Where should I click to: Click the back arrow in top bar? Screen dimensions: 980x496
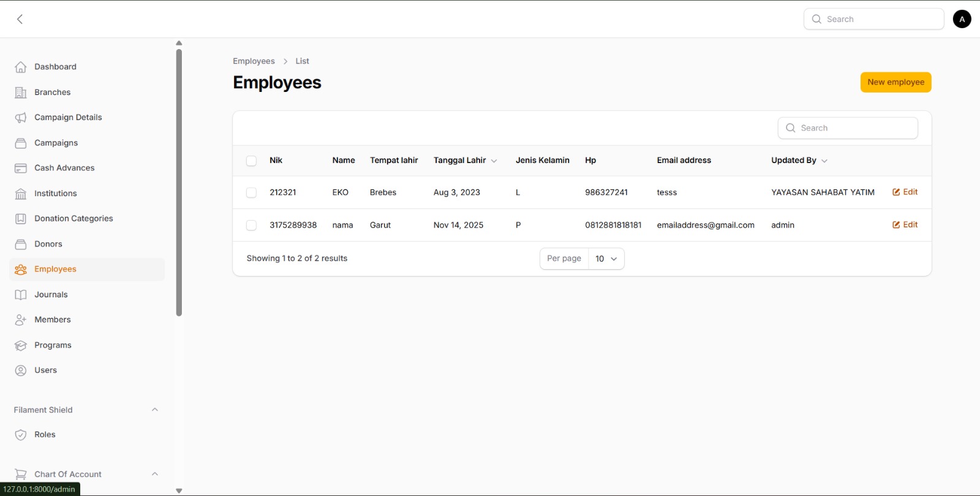click(20, 19)
